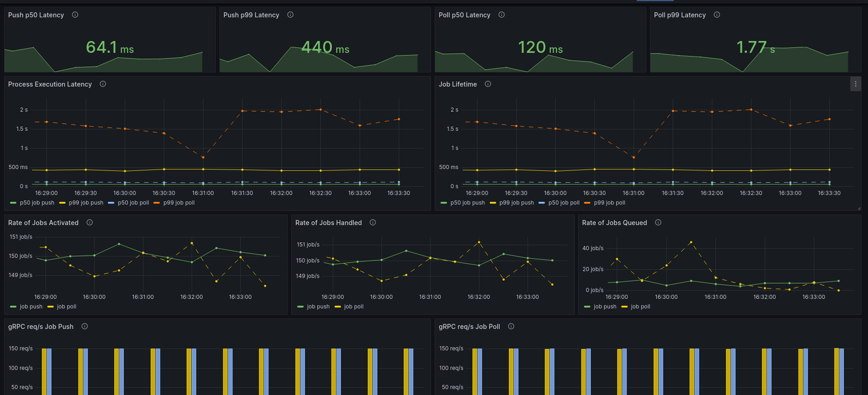Show info for gRPC req/s Job Push

coord(85,326)
